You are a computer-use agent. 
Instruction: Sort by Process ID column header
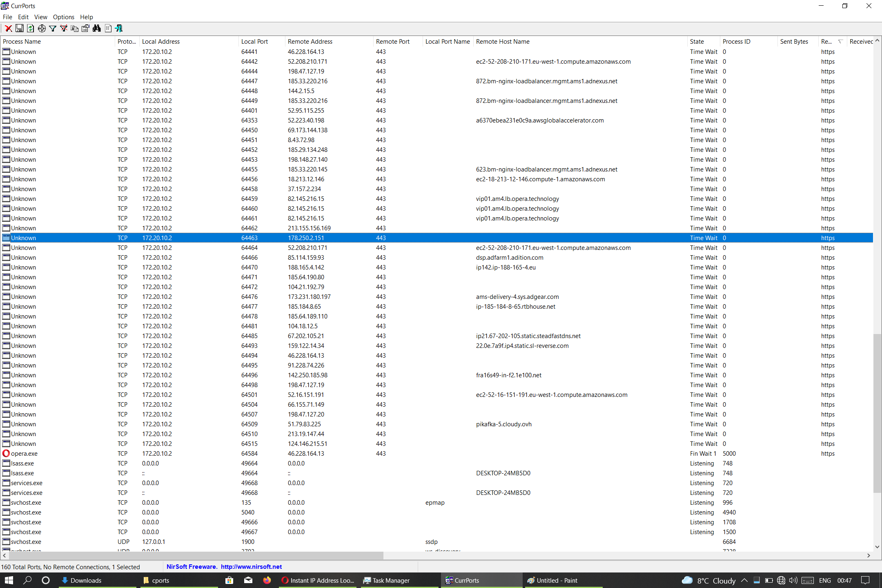point(749,41)
